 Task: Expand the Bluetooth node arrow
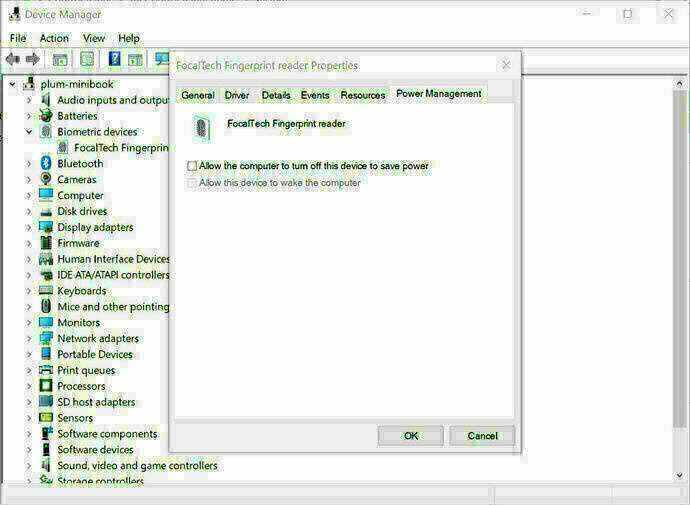[29, 163]
